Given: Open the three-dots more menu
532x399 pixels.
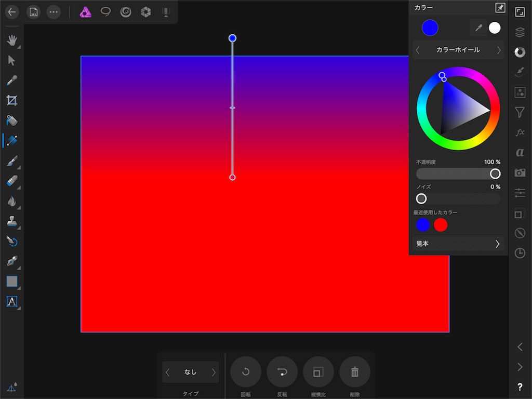Looking at the screenshot, I should (x=54, y=12).
